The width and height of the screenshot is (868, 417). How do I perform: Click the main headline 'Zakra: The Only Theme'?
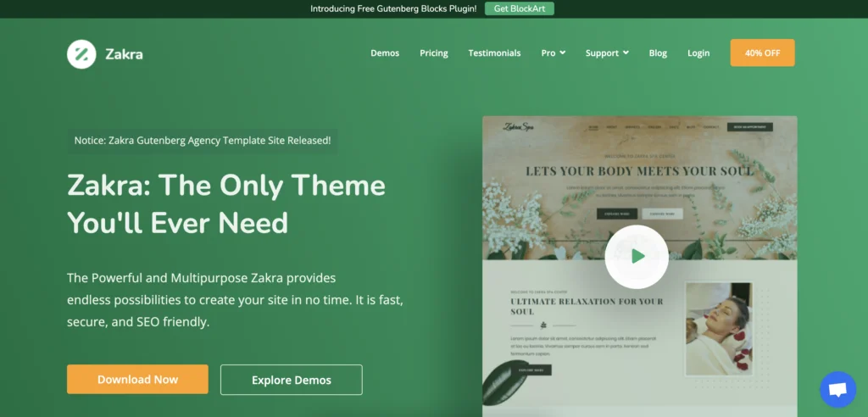(x=225, y=185)
